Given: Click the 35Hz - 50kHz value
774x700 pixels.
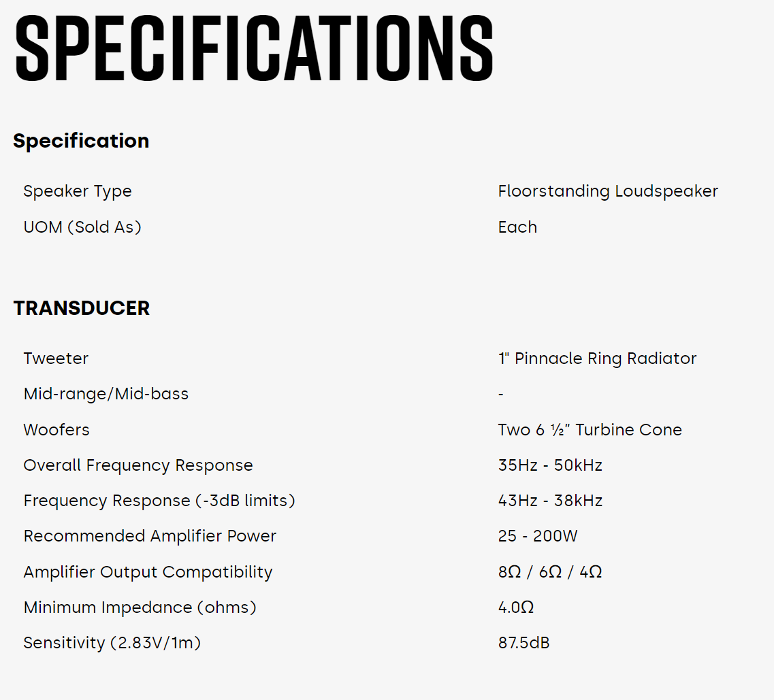Looking at the screenshot, I should 550,465.
